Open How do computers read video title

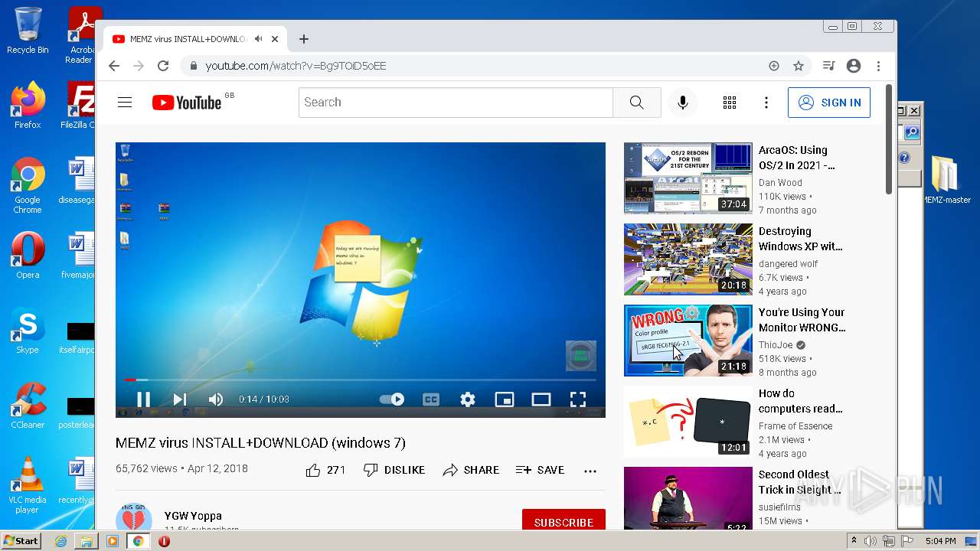tap(801, 401)
